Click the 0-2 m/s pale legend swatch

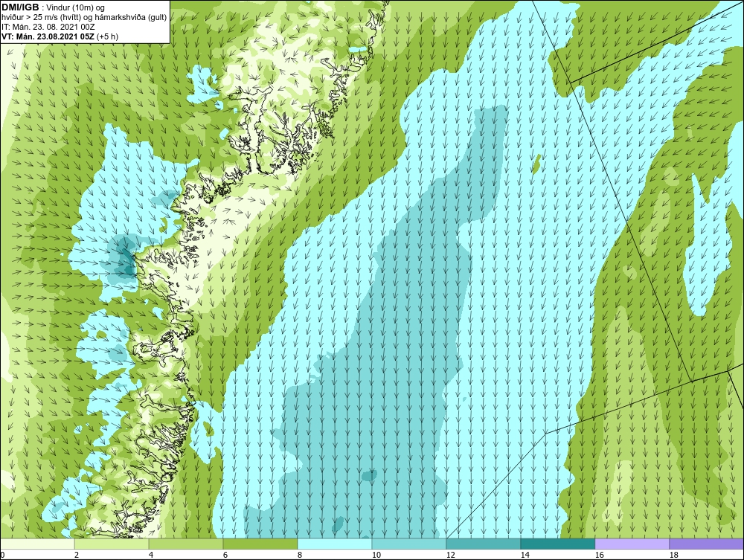point(37,544)
